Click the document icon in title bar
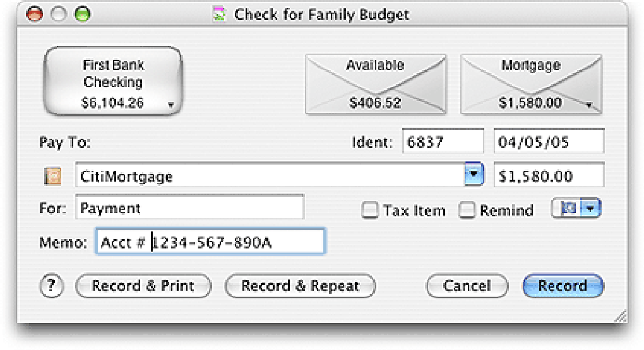The image size is (644, 350). click(x=220, y=14)
